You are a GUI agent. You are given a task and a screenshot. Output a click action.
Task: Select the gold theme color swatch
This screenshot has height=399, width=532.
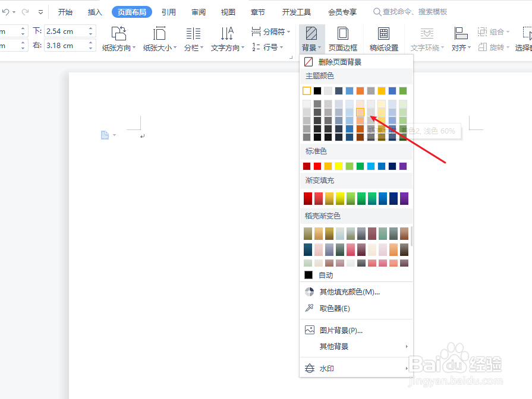(382, 91)
